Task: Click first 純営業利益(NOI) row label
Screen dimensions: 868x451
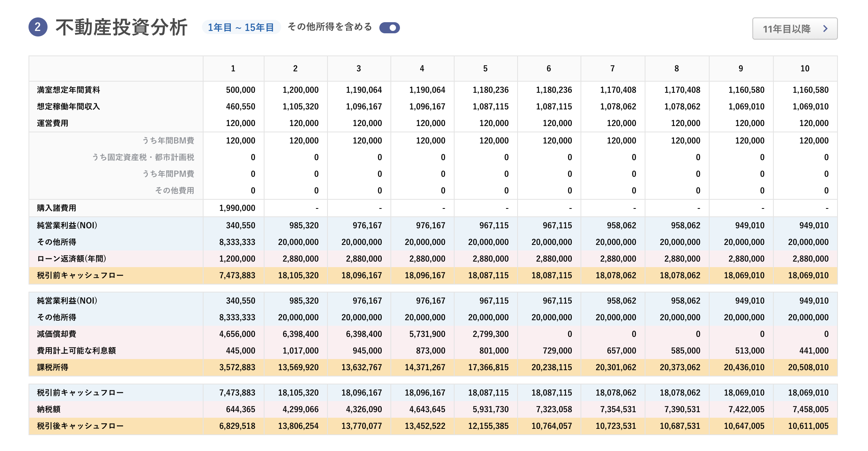Action: (67, 226)
